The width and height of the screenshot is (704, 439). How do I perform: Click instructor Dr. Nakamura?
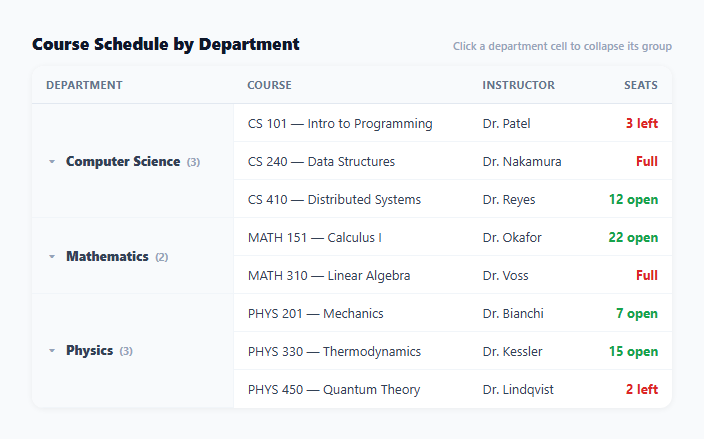pyautogui.click(x=522, y=162)
